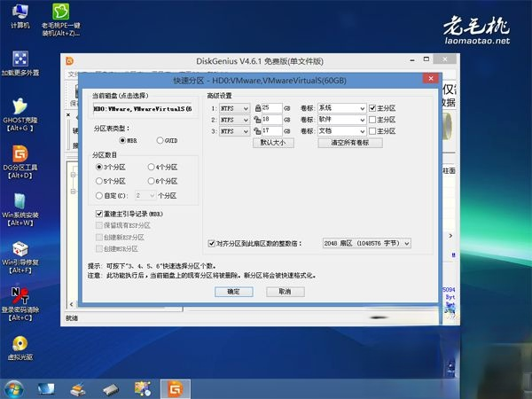This screenshot has width=532, height=399.
Task: Maximize the DiskGenius main window
Action: coord(426,59)
